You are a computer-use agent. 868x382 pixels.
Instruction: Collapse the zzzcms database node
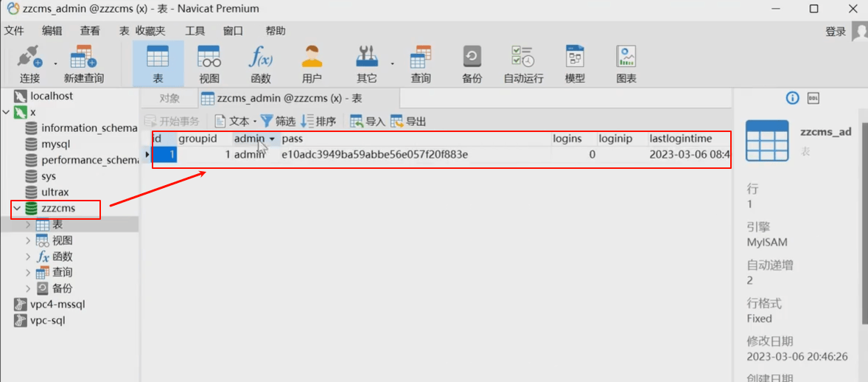click(17, 209)
